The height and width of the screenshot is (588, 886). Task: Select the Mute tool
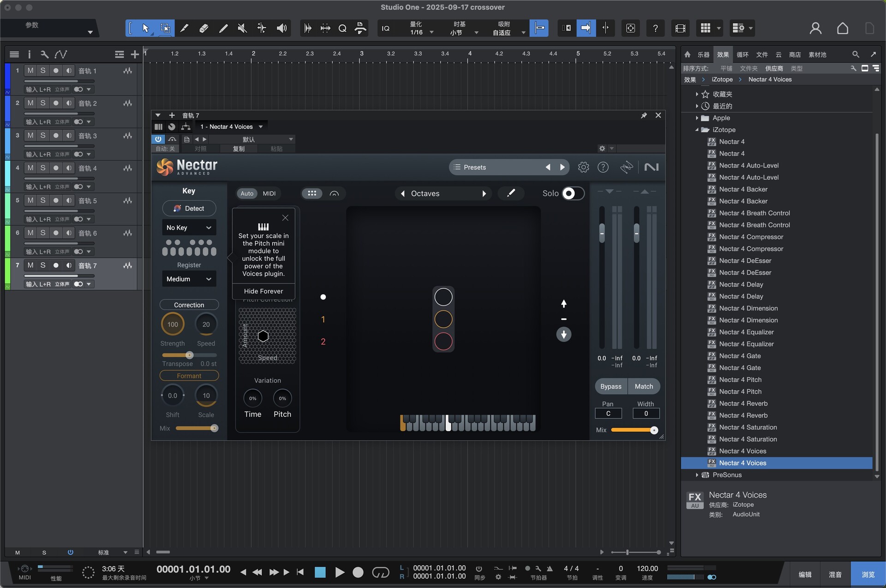coord(242,28)
